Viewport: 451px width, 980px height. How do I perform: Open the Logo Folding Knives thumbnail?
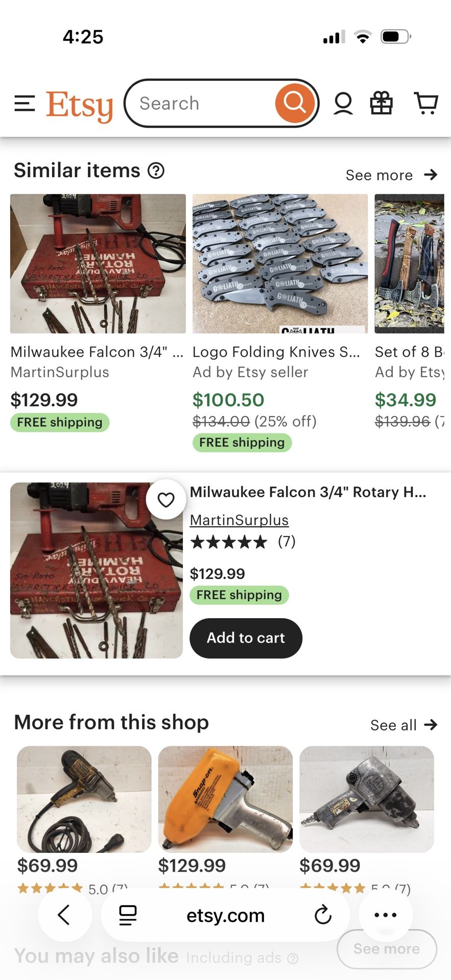tap(280, 263)
